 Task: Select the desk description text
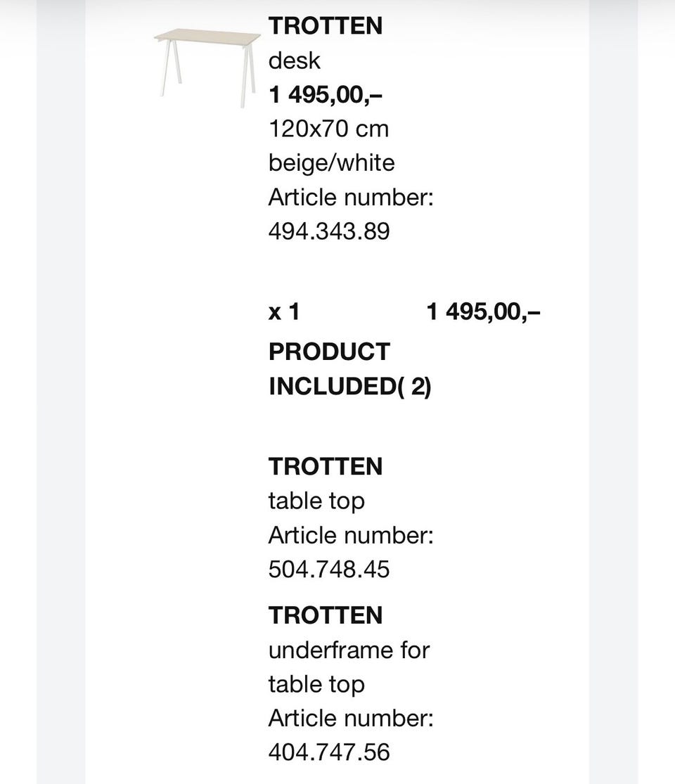coord(294,61)
